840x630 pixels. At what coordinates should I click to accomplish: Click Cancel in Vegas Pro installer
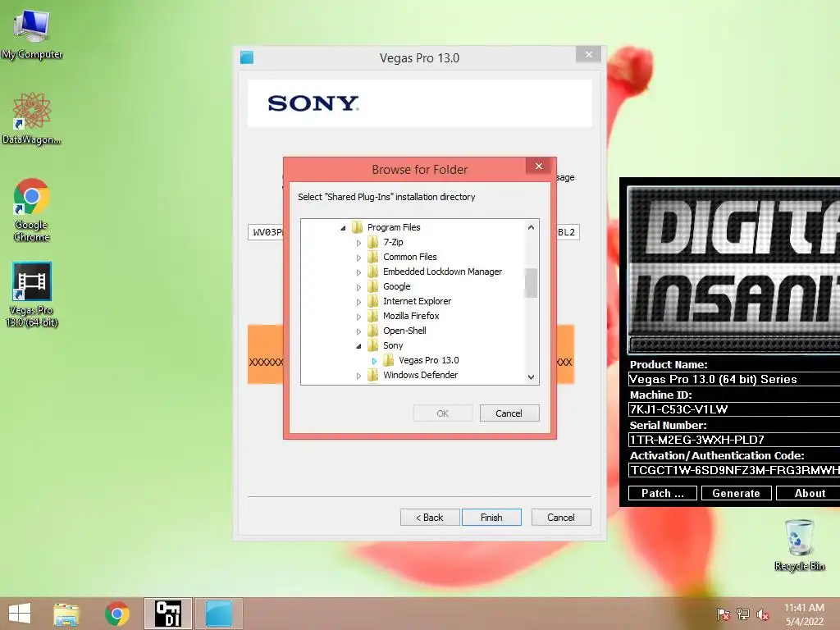(561, 517)
